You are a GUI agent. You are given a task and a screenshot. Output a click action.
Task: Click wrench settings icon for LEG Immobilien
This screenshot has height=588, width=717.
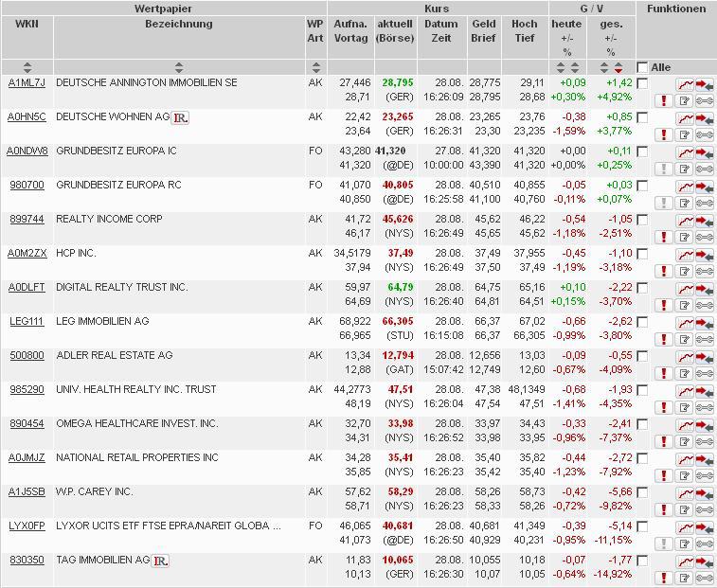click(705, 340)
